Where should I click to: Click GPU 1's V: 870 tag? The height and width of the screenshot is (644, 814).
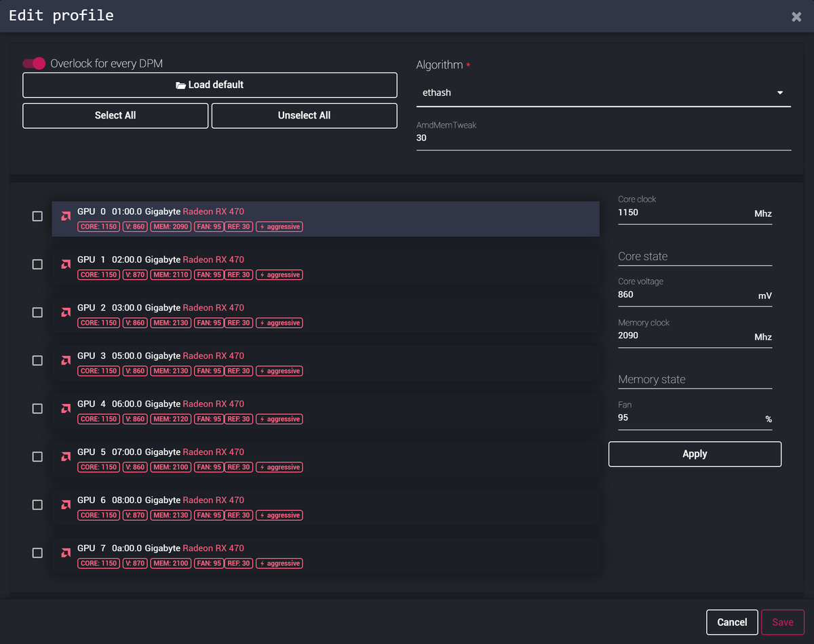(x=134, y=275)
